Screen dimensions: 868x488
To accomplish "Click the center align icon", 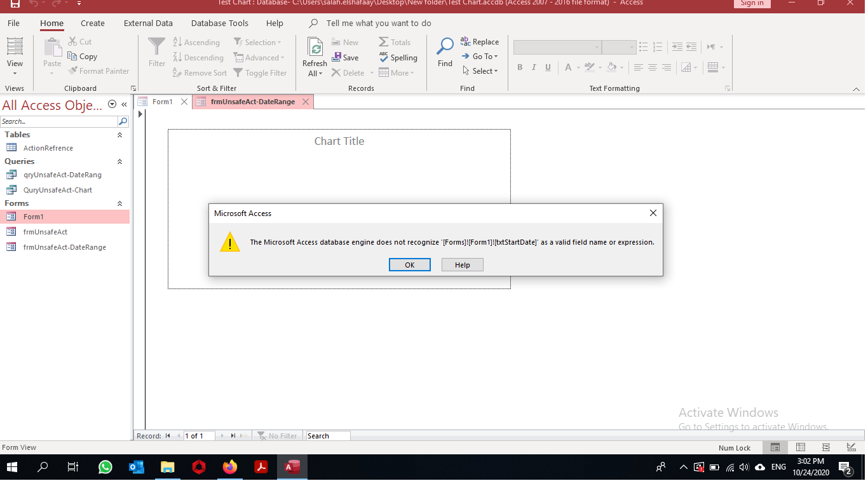I will click(653, 67).
